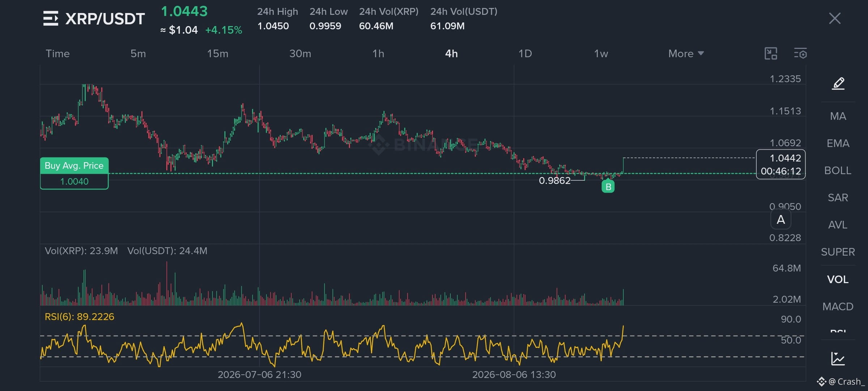Click the current price 1.0442 tag
This screenshot has height=391, width=868.
[x=781, y=164]
